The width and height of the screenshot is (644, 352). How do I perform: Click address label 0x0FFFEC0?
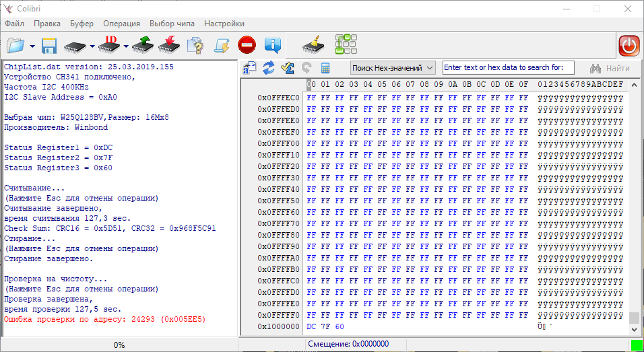(x=278, y=98)
